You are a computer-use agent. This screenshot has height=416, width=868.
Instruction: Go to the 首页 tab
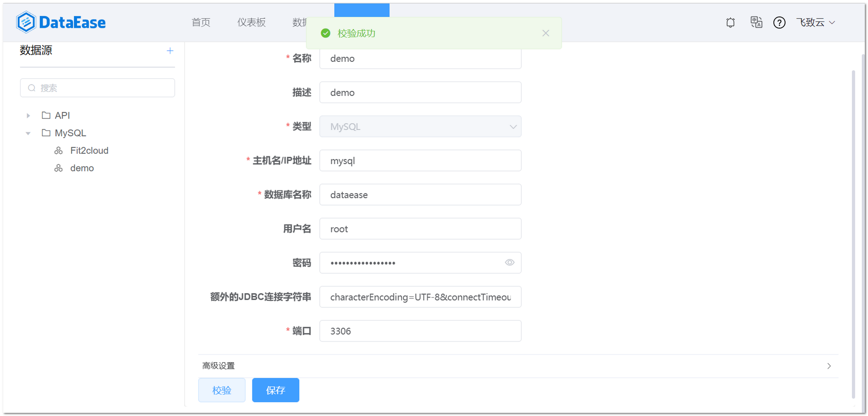coord(201,23)
